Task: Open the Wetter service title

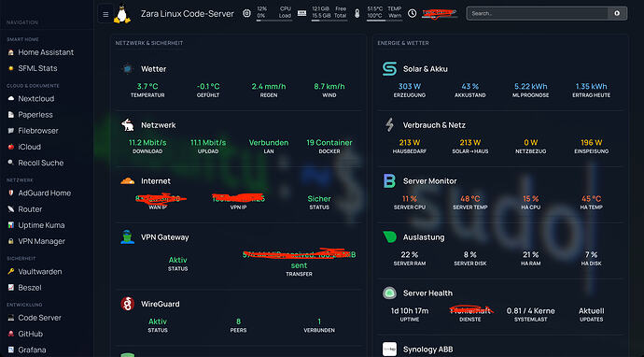Action: (154, 69)
